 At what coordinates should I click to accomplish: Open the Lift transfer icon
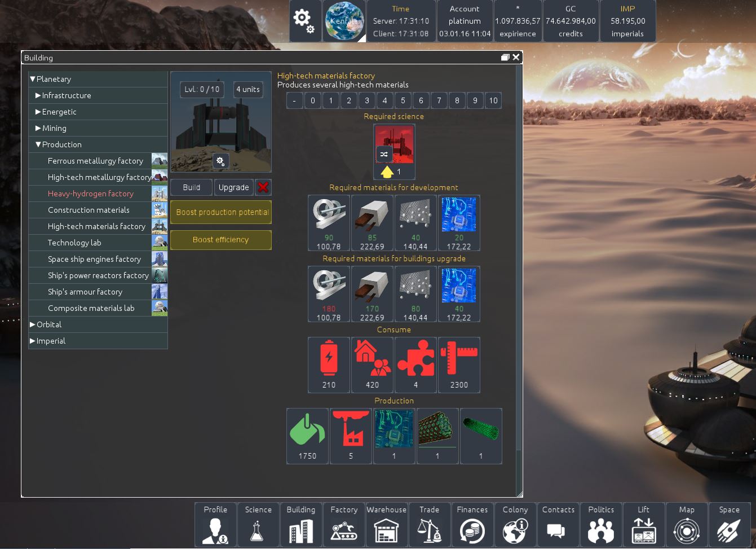(644, 525)
